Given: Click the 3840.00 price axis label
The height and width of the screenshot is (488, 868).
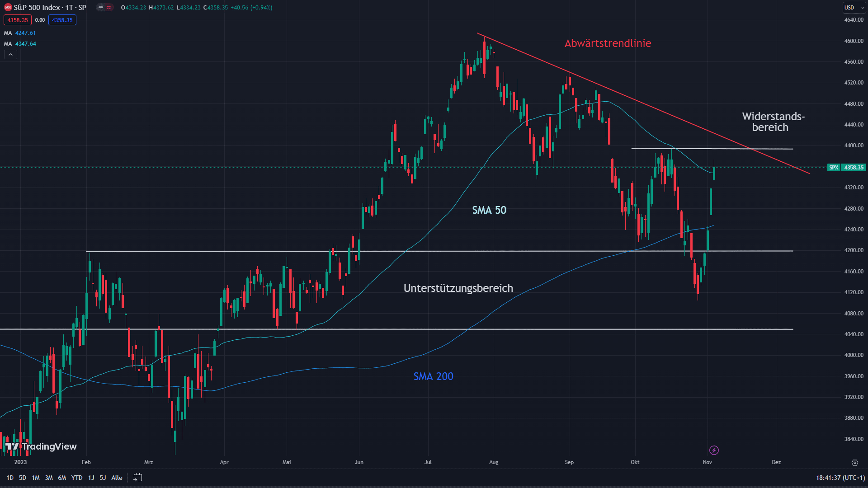Looking at the screenshot, I should (x=854, y=439).
